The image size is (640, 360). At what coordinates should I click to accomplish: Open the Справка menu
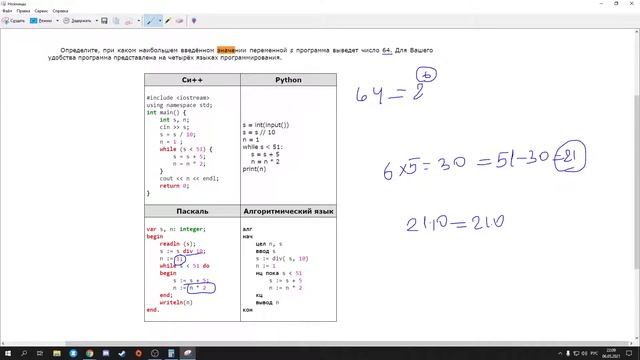tap(60, 11)
